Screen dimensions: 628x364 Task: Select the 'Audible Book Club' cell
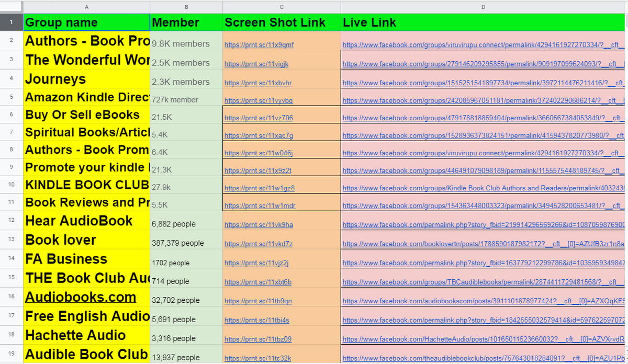click(87, 354)
